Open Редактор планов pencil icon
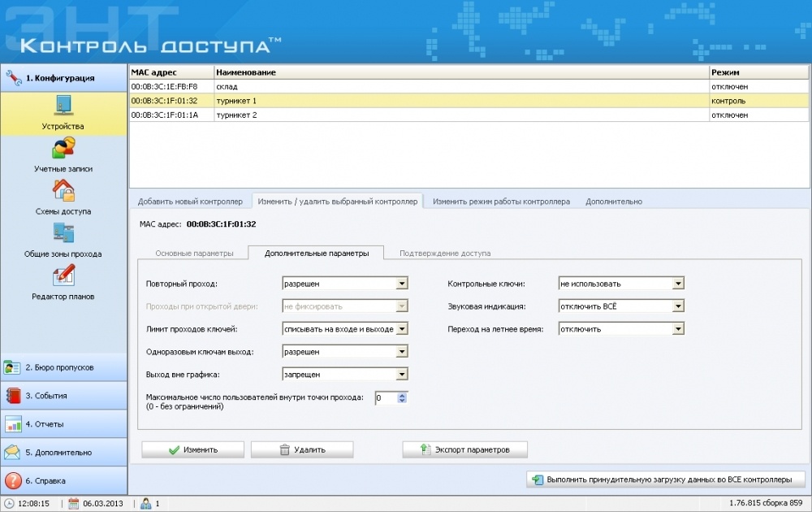Screen dimensions: 812x512 click(x=63, y=276)
